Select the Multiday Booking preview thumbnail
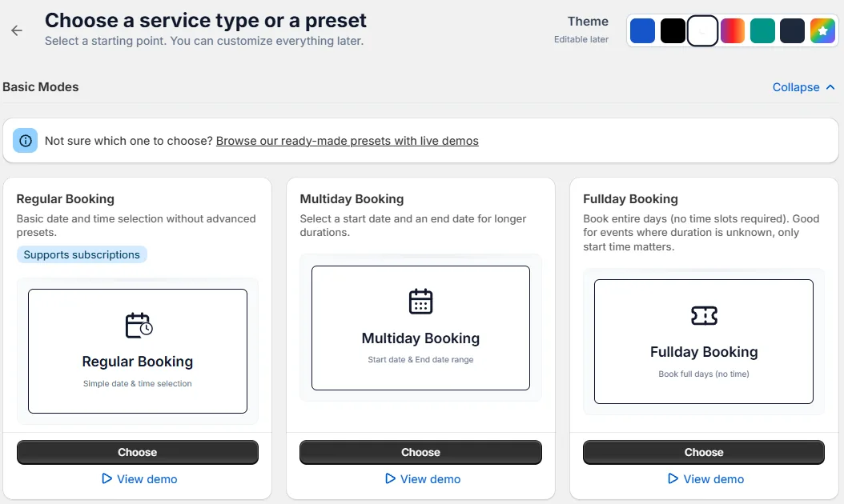This screenshot has width=844, height=504. pyautogui.click(x=421, y=327)
